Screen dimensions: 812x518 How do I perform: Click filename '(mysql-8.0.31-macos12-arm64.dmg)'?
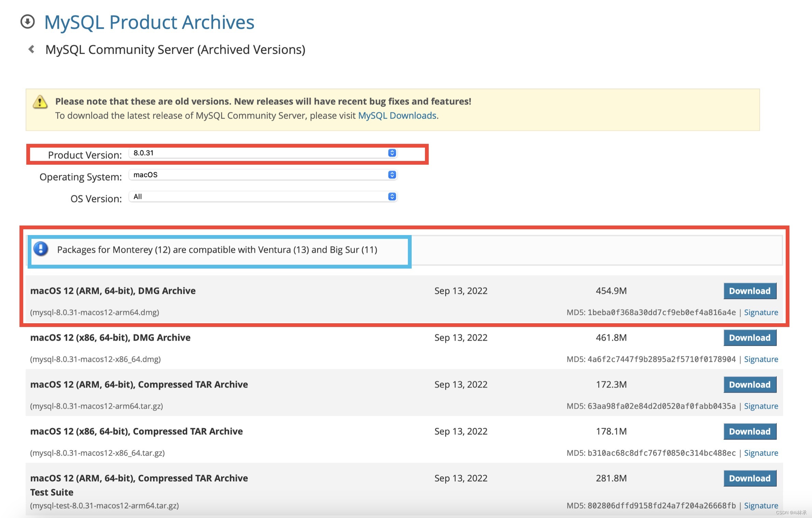click(x=95, y=312)
